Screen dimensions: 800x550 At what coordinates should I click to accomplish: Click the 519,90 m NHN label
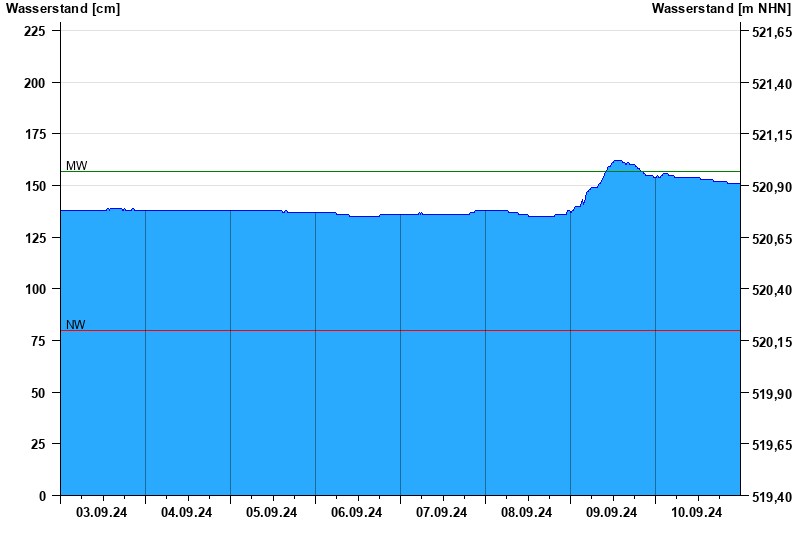[772, 394]
